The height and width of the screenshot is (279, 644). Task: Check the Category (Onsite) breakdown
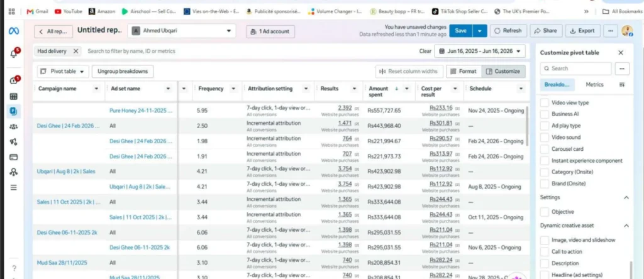pyautogui.click(x=544, y=172)
